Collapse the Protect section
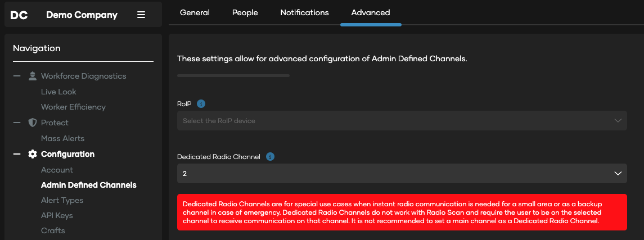Screen dimensions: 644x240 [x=17, y=123]
